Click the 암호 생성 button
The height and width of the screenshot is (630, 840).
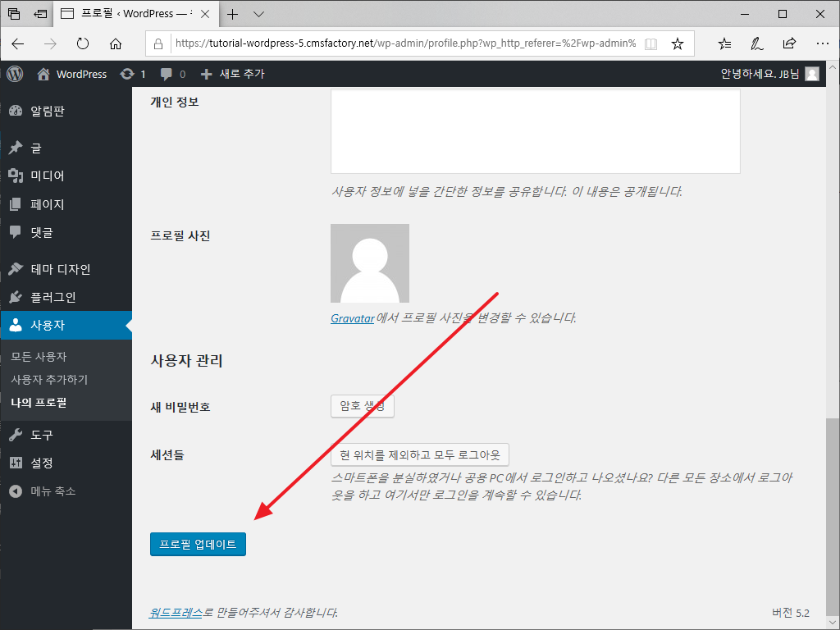click(362, 406)
